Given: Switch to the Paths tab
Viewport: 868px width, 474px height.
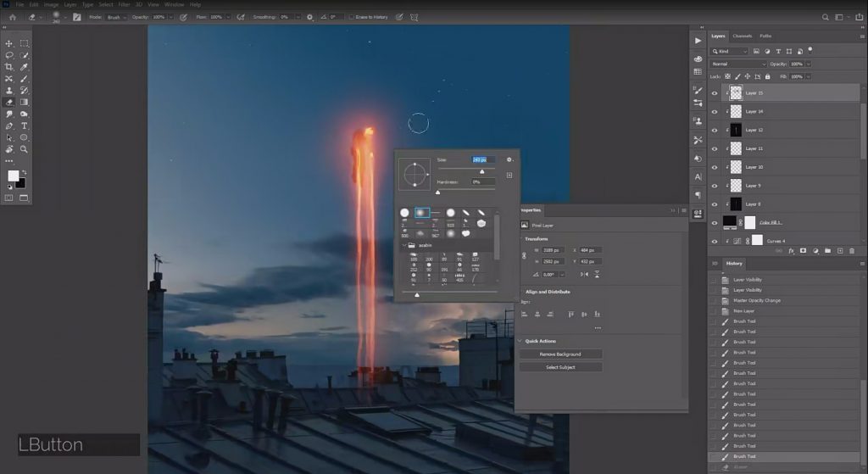Looking at the screenshot, I should [765, 36].
